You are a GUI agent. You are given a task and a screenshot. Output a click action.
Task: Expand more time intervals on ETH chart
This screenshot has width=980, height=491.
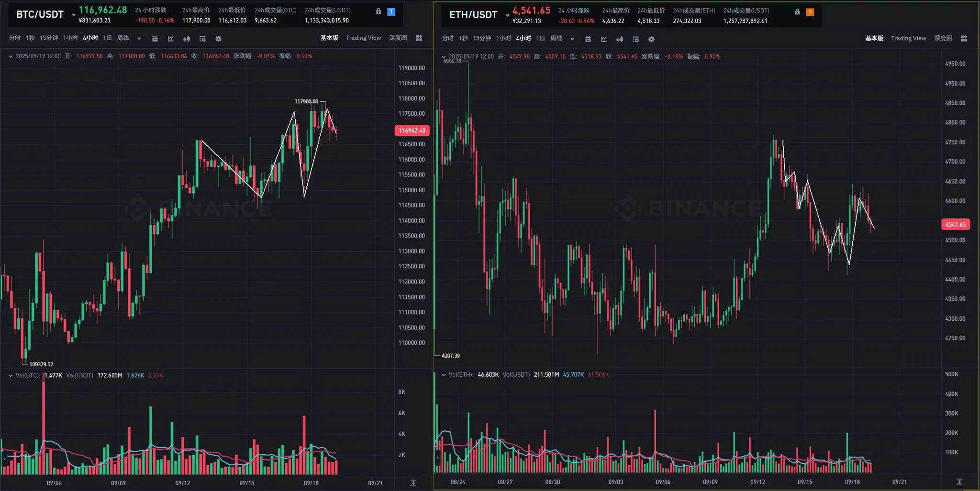(x=572, y=39)
